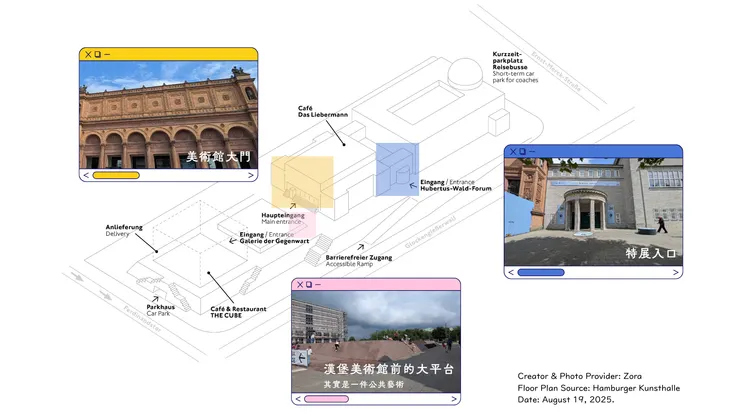
Task: Click the blue scrollbar pill under the 特展入口 photo
Action: pyautogui.click(x=541, y=272)
